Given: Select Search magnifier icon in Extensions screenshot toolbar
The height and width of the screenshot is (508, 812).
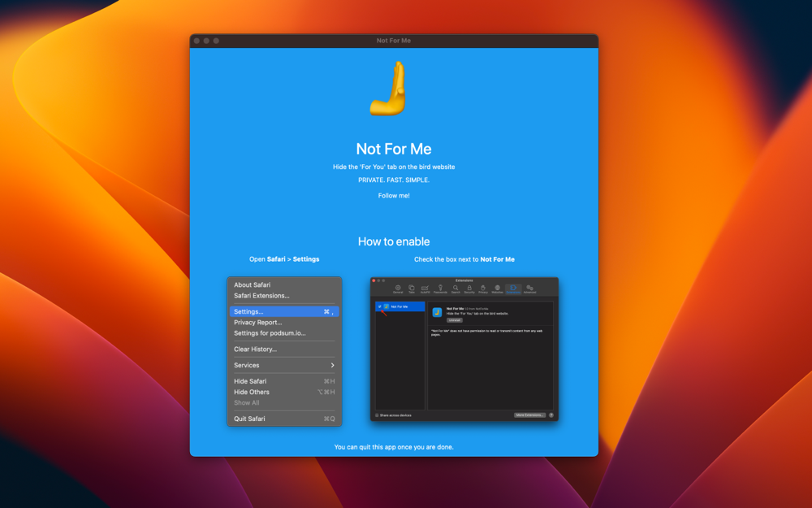Looking at the screenshot, I should click(456, 289).
